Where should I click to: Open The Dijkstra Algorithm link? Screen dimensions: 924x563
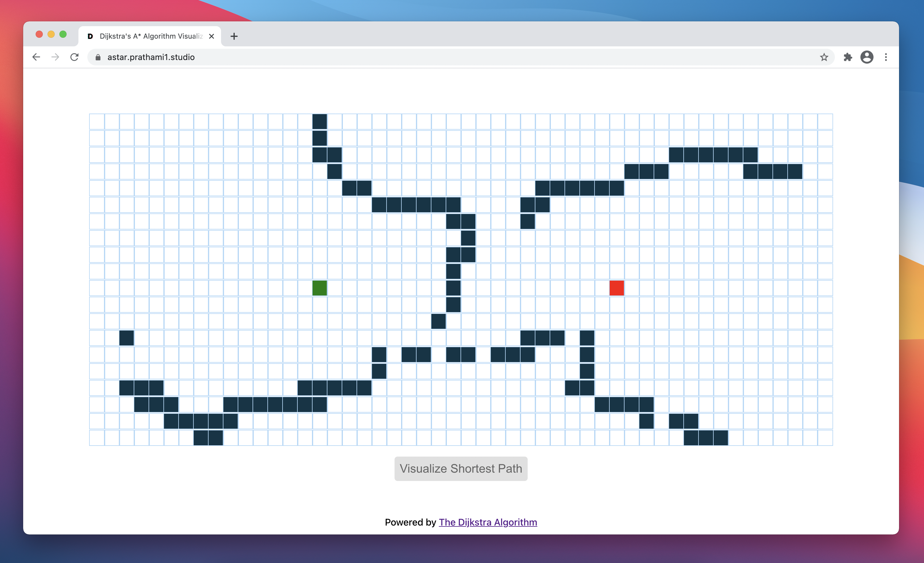(488, 522)
